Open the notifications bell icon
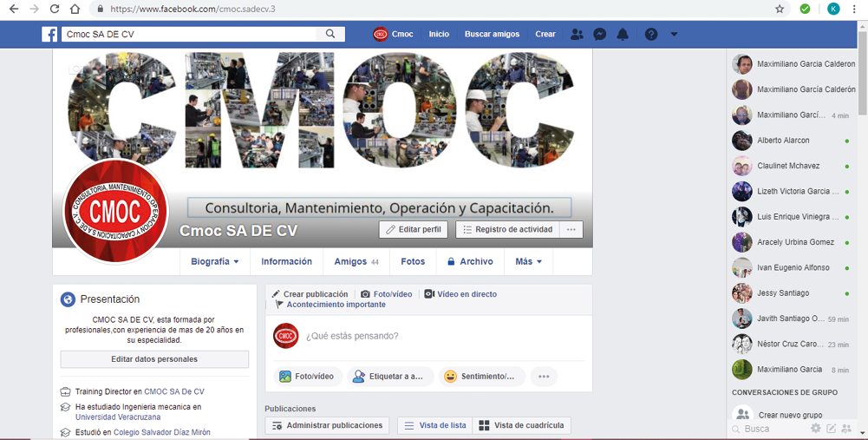Viewport: 868px width, 440px height. tap(623, 35)
